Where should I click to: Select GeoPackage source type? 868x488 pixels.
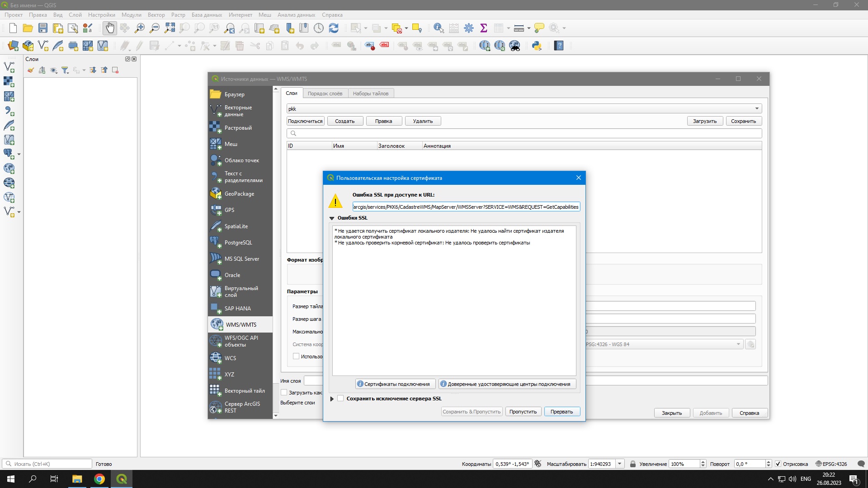(x=241, y=194)
